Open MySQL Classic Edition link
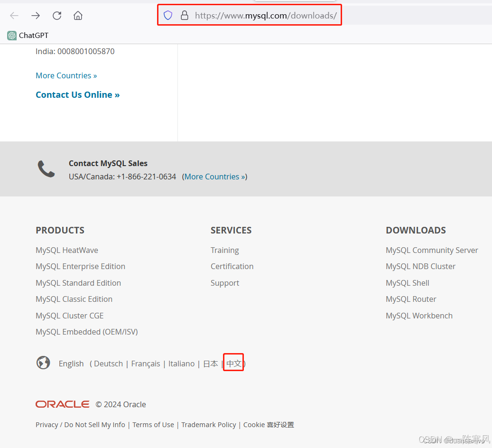 click(x=74, y=299)
